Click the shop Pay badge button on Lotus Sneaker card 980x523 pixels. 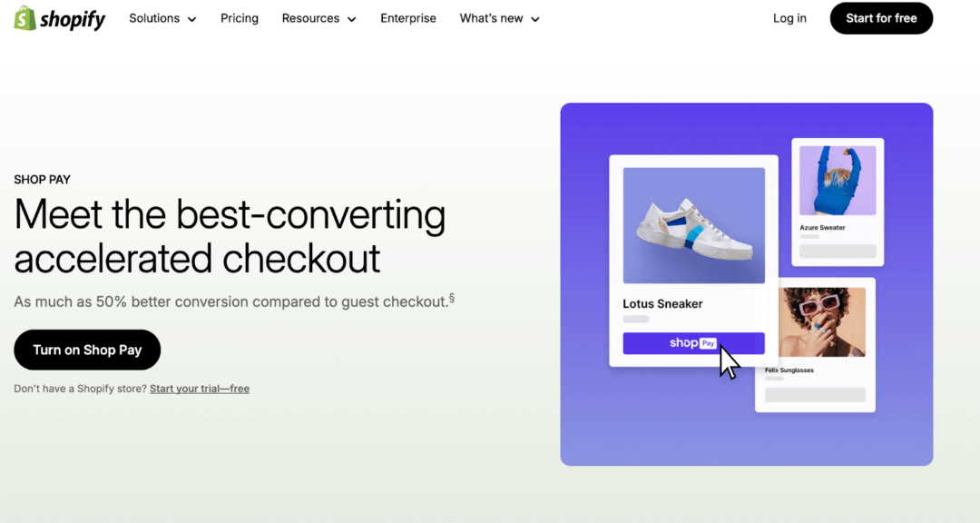pos(693,342)
